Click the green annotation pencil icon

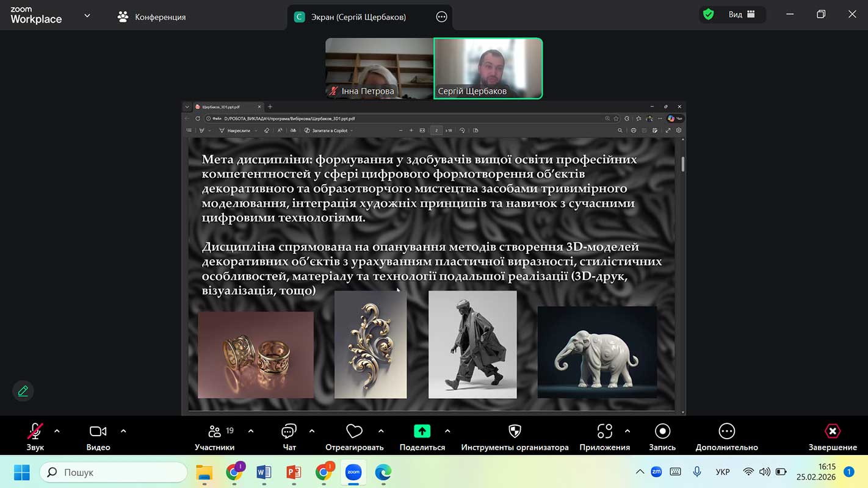23,391
